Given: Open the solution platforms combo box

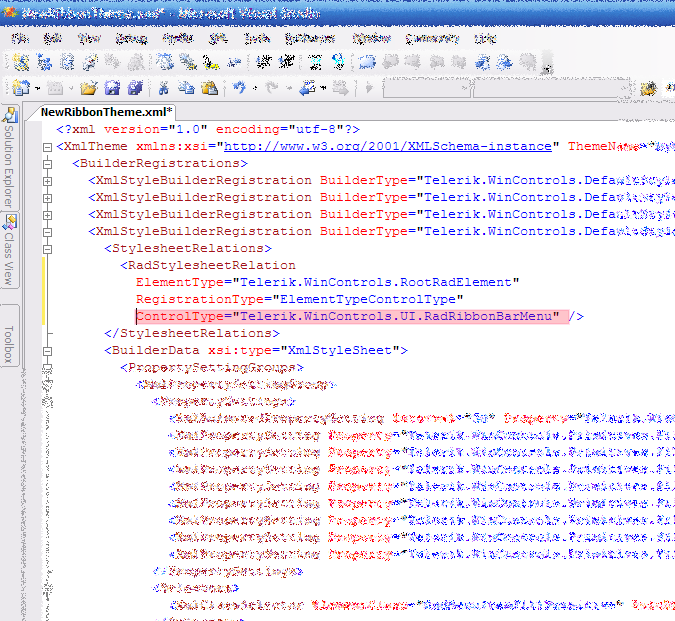Looking at the screenshot, I should [x=551, y=89].
